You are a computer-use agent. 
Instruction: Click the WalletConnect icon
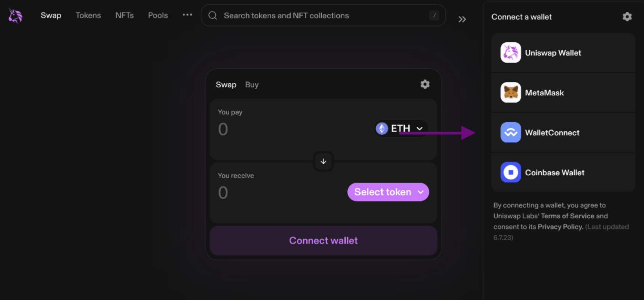point(510,132)
